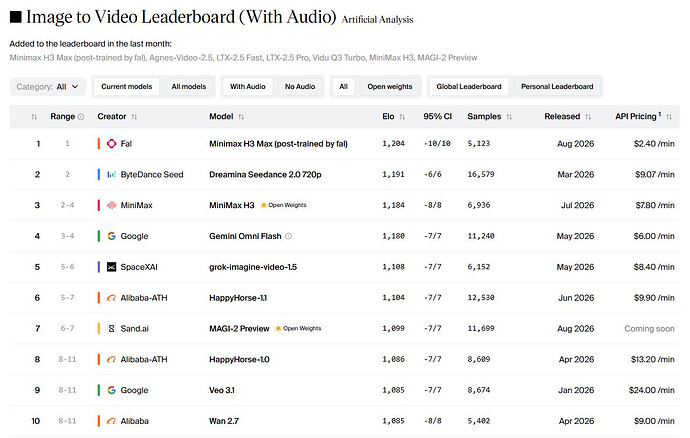Open Dreamina Seedance 2.0 720p model
Screen dimensions: 690x438
[265, 174]
